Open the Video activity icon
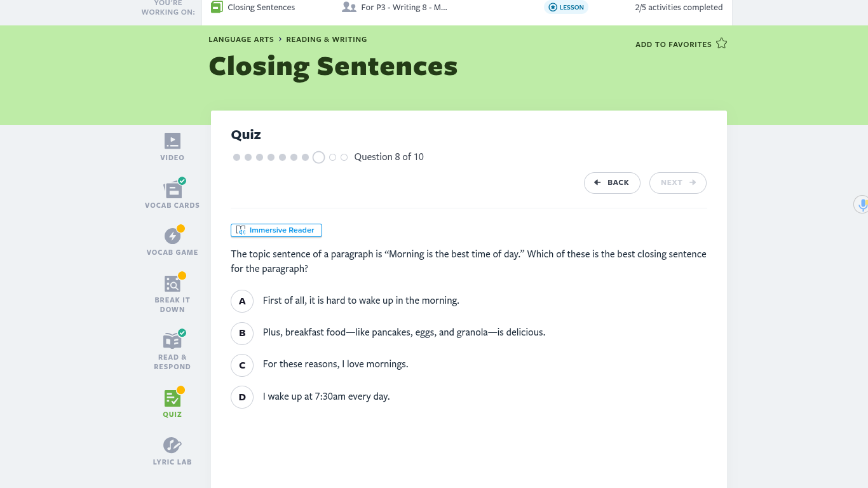The width and height of the screenshot is (868, 488). point(172,141)
